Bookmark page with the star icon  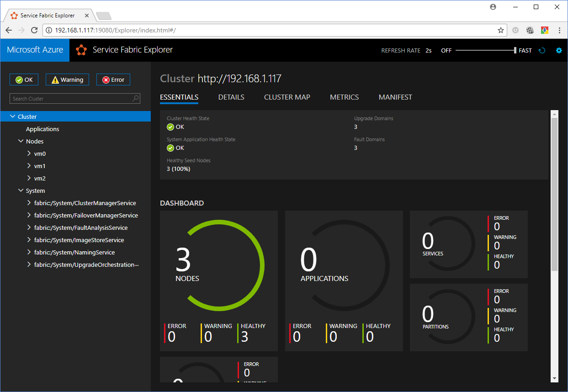(x=501, y=30)
